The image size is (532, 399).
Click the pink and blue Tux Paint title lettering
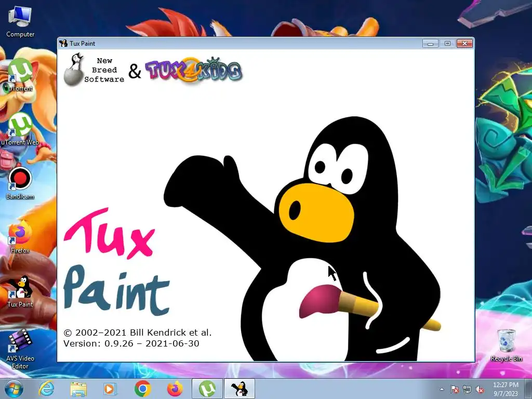(x=116, y=262)
